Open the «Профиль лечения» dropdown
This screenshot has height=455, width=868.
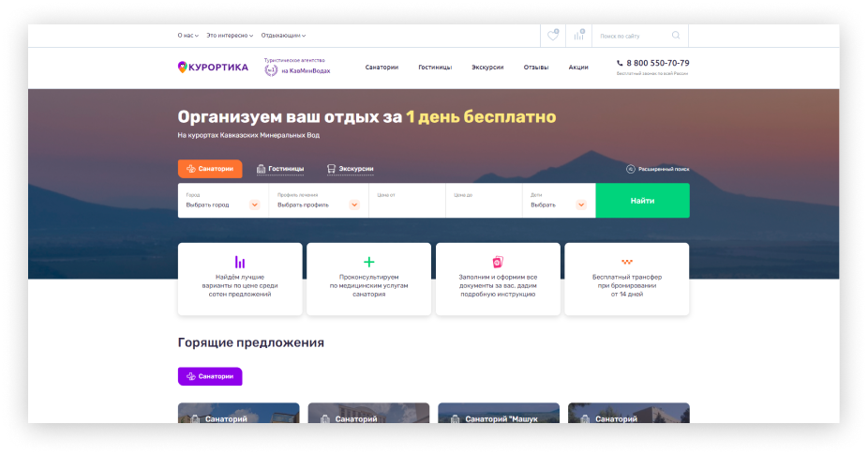[x=318, y=204]
